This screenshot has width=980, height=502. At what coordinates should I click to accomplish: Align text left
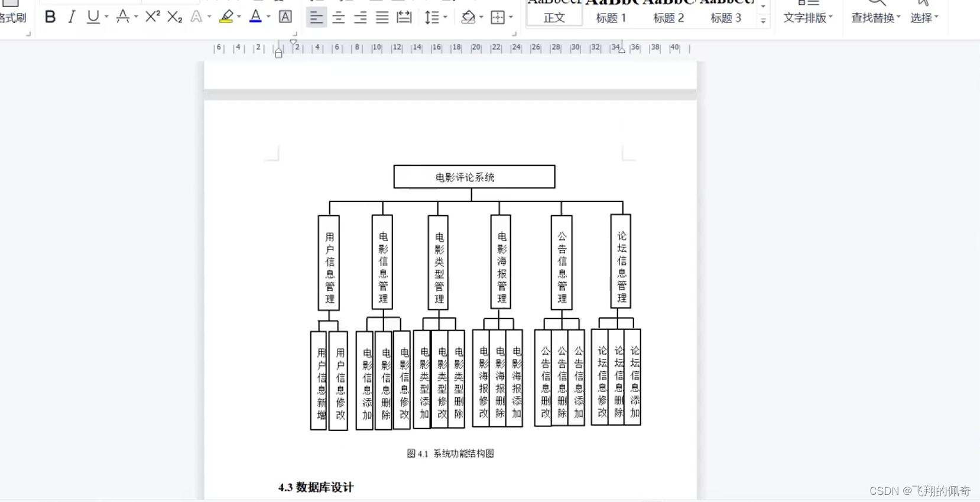click(x=316, y=18)
